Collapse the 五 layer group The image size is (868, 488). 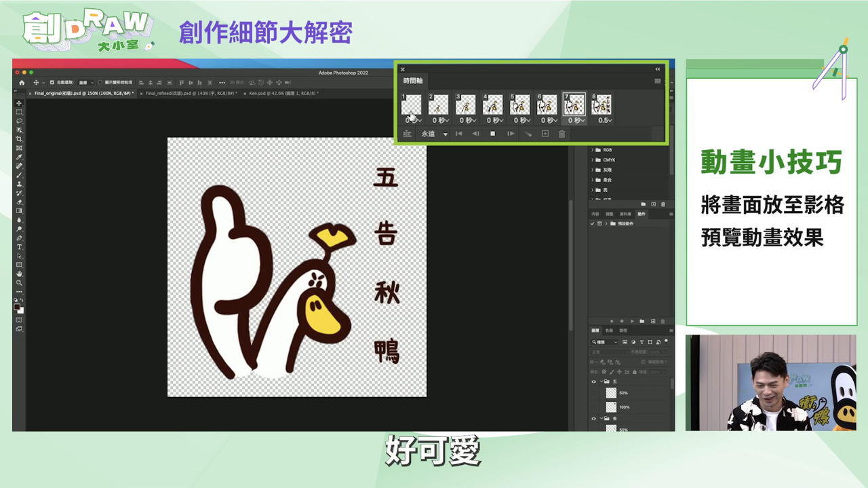pyautogui.click(x=601, y=381)
